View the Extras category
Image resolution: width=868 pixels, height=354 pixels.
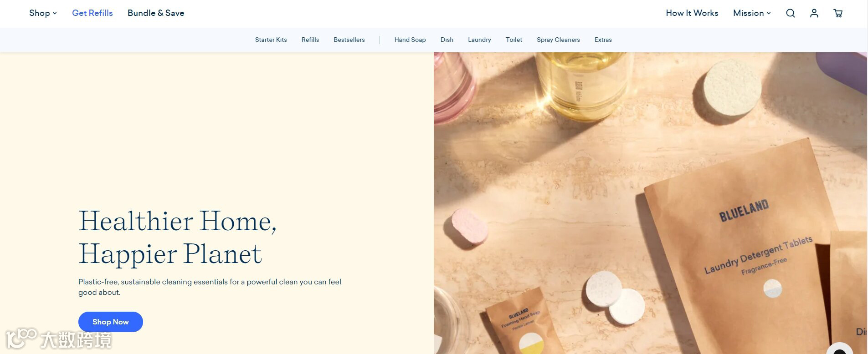pos(603,40)
